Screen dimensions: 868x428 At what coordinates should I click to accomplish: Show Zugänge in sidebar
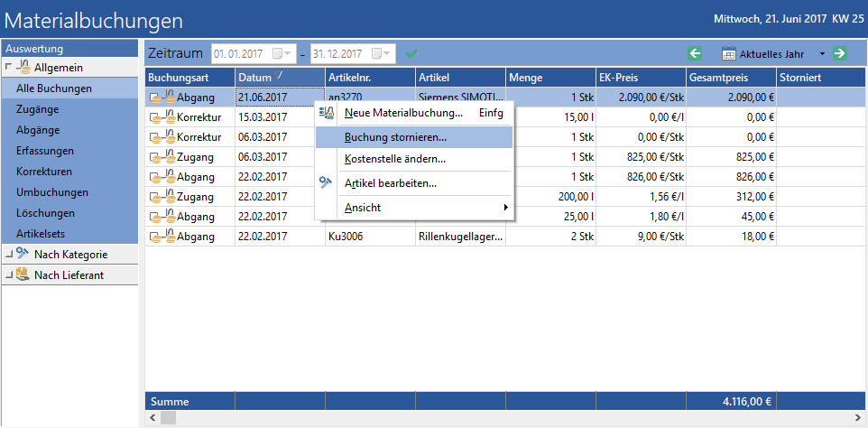click(69, 109)
